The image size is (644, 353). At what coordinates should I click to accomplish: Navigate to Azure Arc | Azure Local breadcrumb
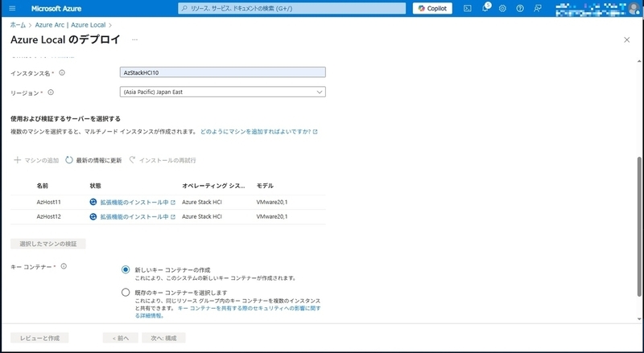[70, 25]
